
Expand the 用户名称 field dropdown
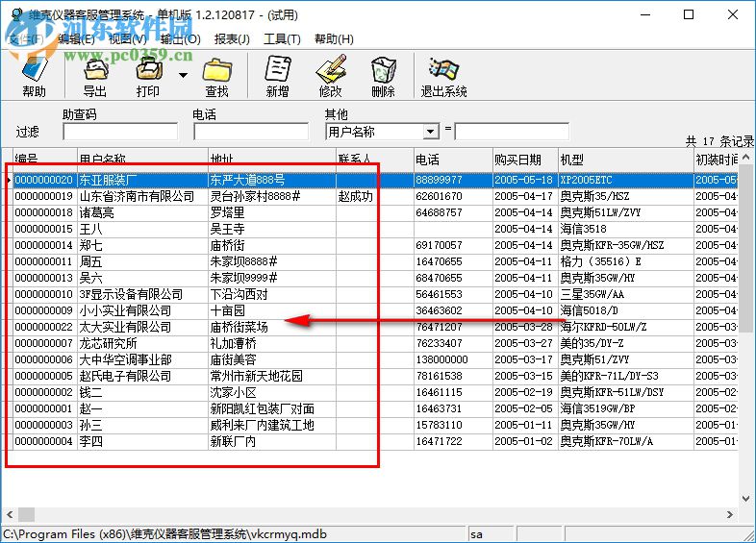pyautogui.click(x=431, y=132)
